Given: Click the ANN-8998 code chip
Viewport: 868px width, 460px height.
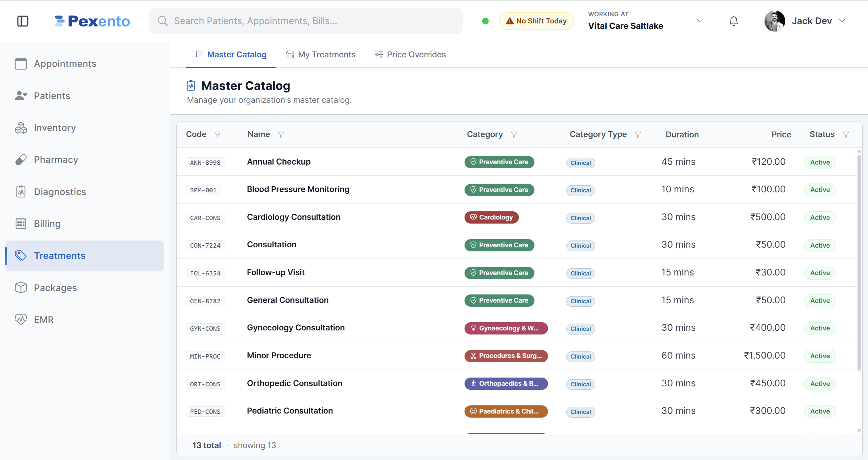Looking at the screenshot, I should click(x=205, y=162).
